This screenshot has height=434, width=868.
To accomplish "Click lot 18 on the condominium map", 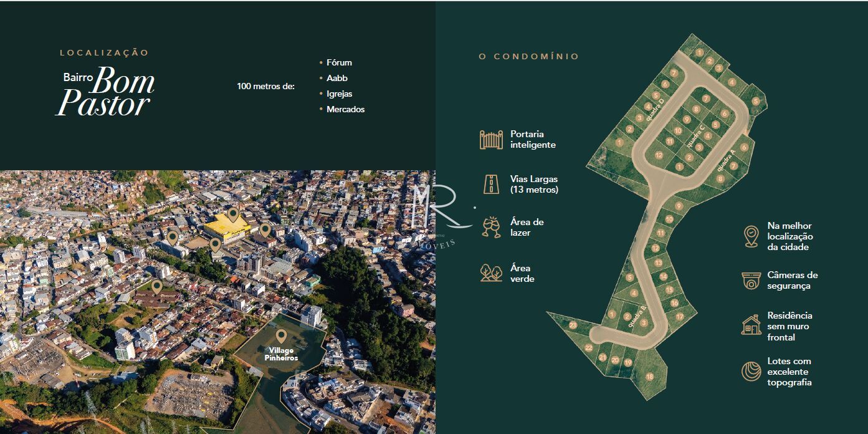I will click(649, 376).
